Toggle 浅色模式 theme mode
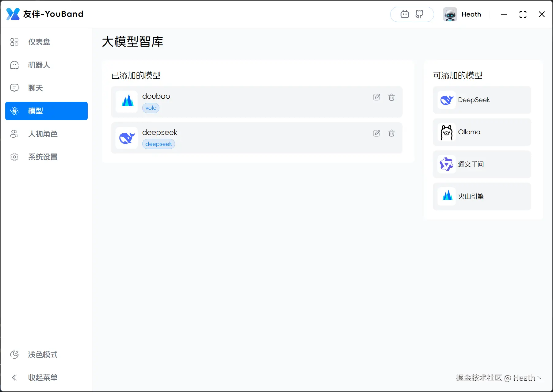The width and height of the screenshot is (553, 392). coord(46,355)
